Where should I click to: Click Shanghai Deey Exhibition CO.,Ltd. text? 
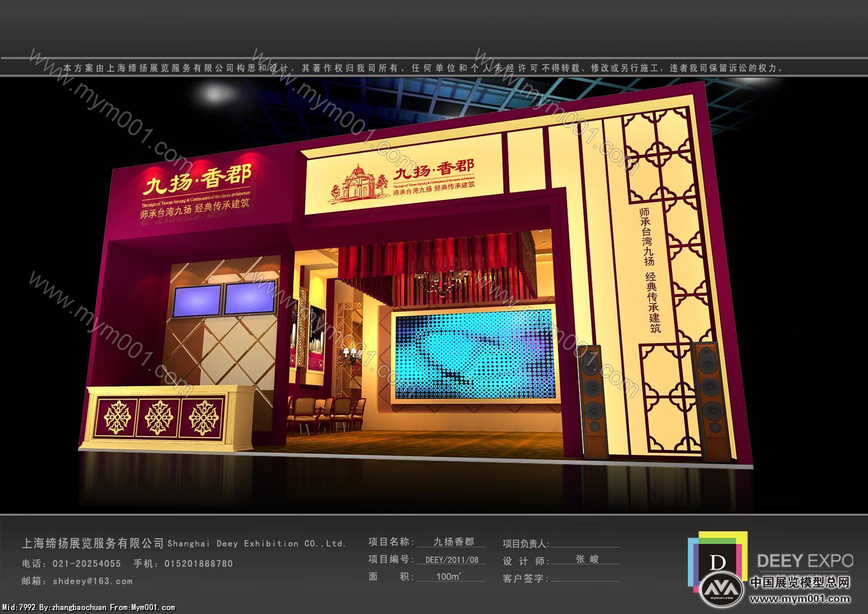point(256,544)
